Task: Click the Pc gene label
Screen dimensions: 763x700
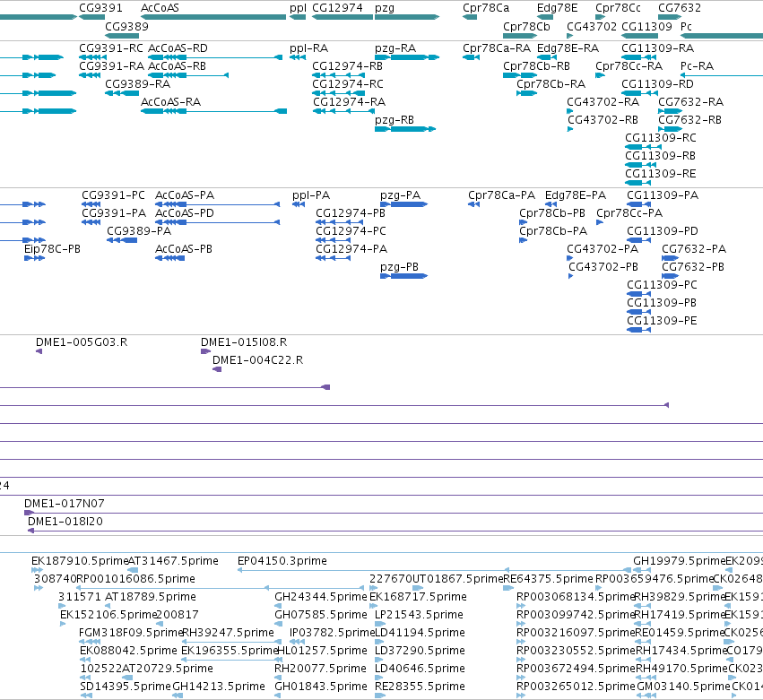Action: pyautogui.click(x=686, y=26)
